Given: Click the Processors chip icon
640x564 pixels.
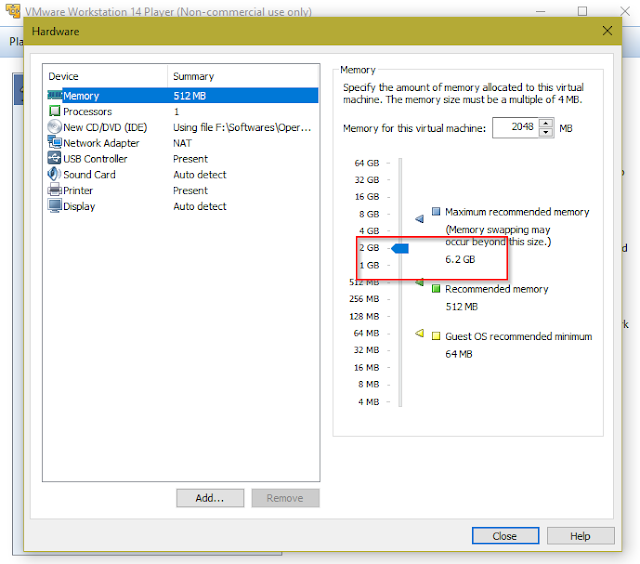Looking at the screenshot, I should (x=54, y=111).
